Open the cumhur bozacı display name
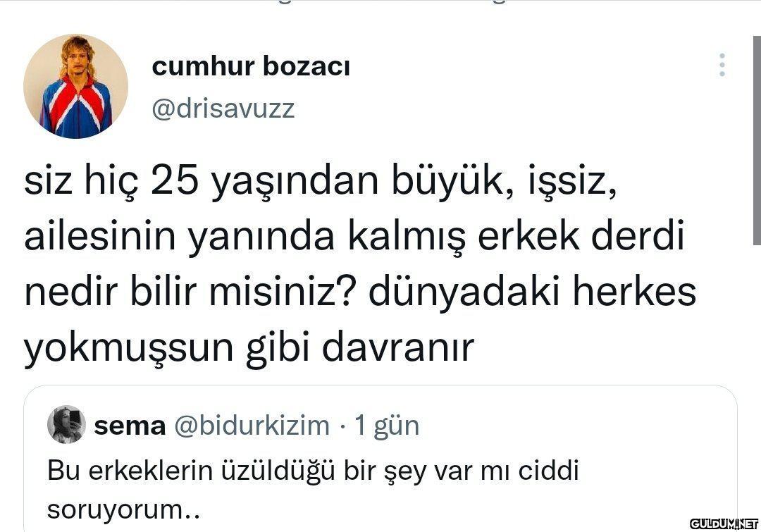761x532 pixels. click(250, 66)
